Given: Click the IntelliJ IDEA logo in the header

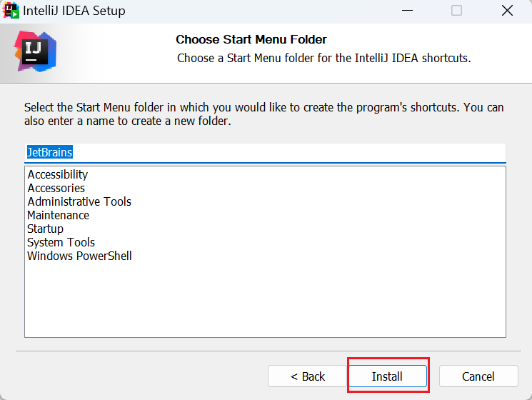Looking at the screenshot, I should tap(35, 51).
